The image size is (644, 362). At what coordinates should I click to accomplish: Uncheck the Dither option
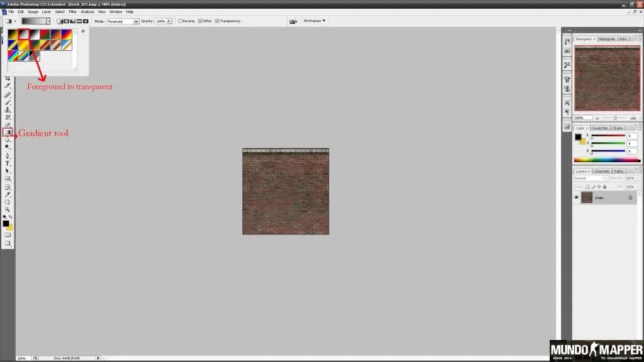200,21
